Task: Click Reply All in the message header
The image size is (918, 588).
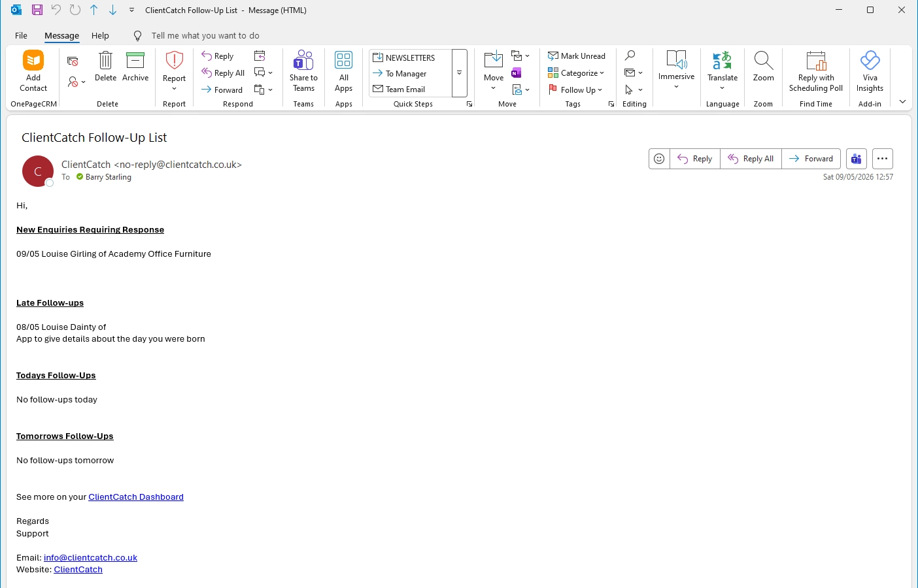Action: coord(751,159)
